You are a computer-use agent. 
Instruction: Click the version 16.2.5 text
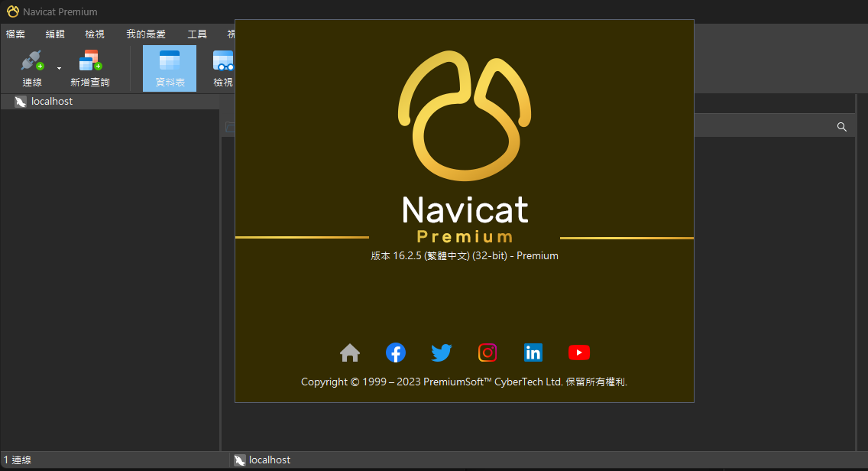(465, 255)
